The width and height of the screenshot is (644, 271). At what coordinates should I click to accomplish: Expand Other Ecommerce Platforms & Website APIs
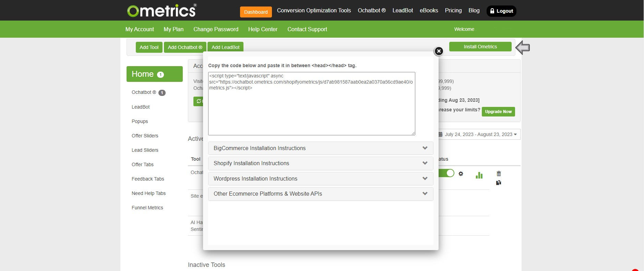click(x=321, y=194)
